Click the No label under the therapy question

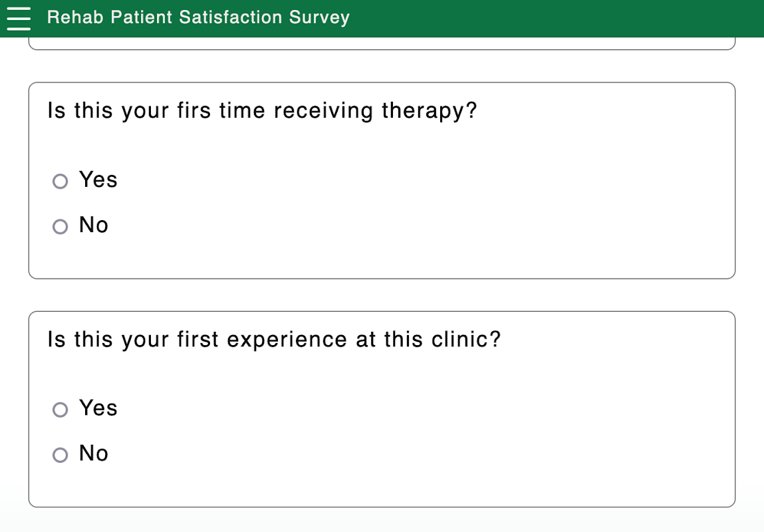pyautogui.click(x=94, y=225)
